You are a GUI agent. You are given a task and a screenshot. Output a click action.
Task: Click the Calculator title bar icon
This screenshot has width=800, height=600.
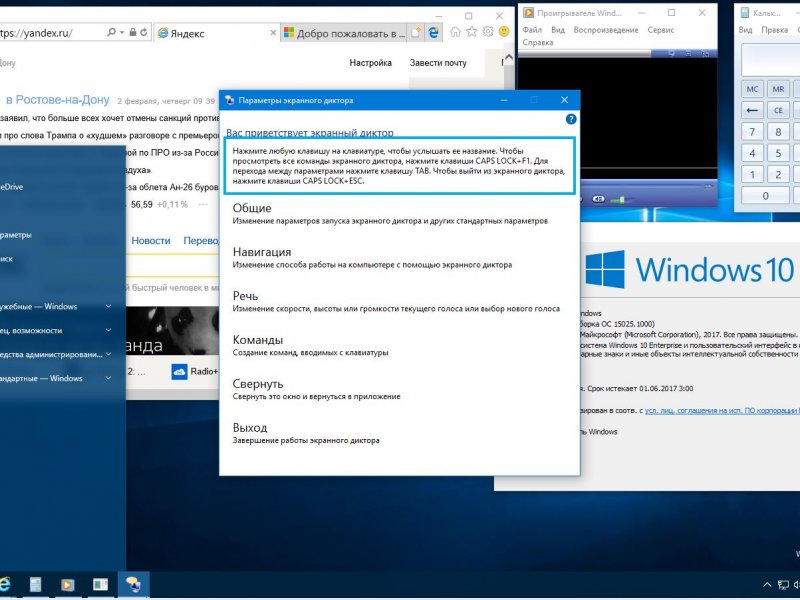pyautogui.click(x=745, y=13)
